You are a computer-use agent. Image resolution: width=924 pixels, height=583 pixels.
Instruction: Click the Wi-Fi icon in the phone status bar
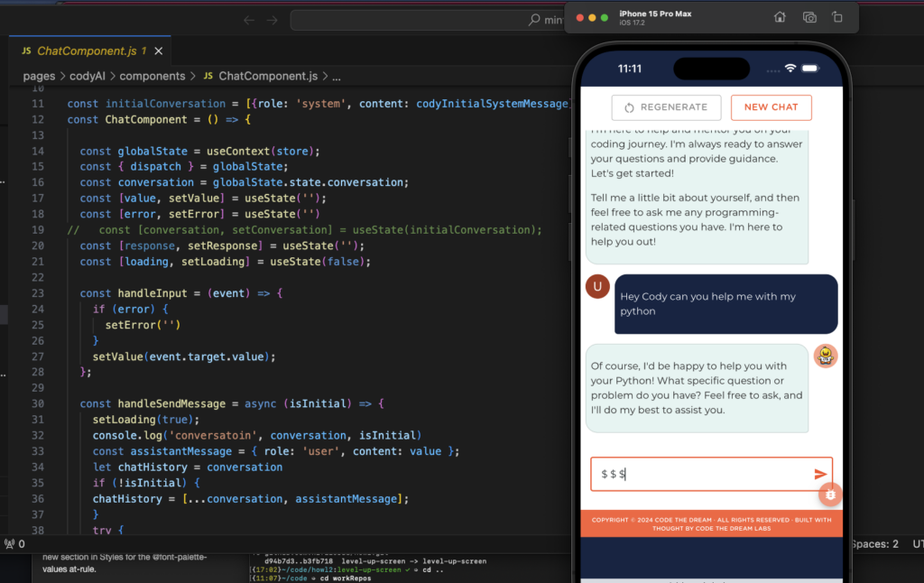click(790, 69)
